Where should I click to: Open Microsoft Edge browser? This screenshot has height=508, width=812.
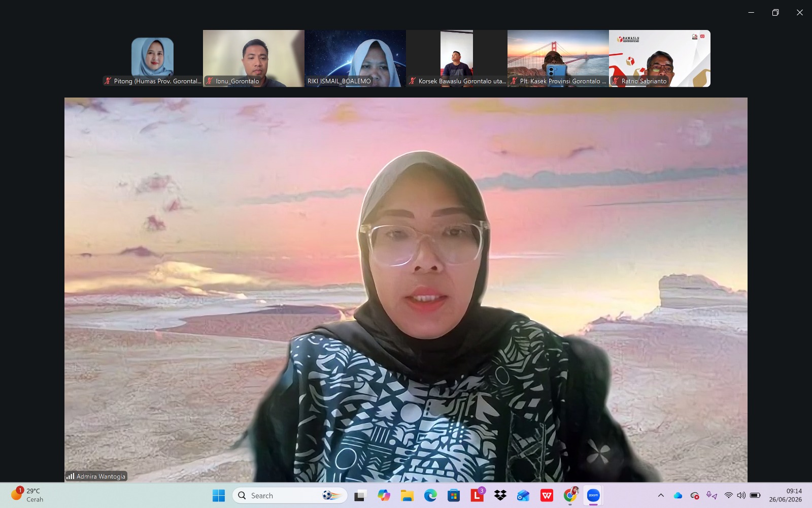(x=430, y=495)
